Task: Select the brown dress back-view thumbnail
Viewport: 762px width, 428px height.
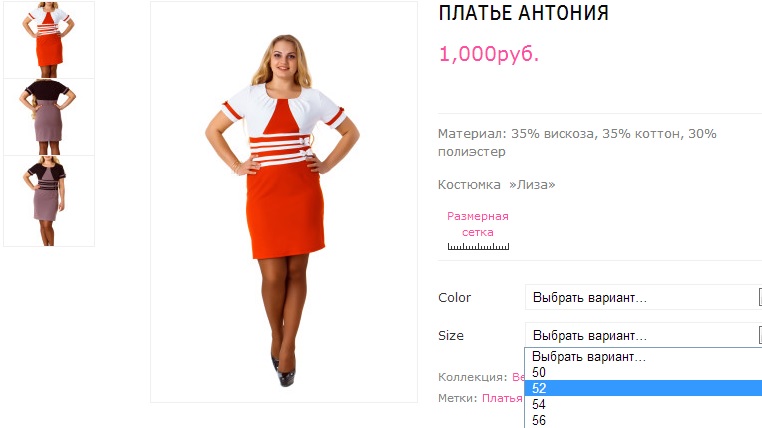Action: pos(49,117)
